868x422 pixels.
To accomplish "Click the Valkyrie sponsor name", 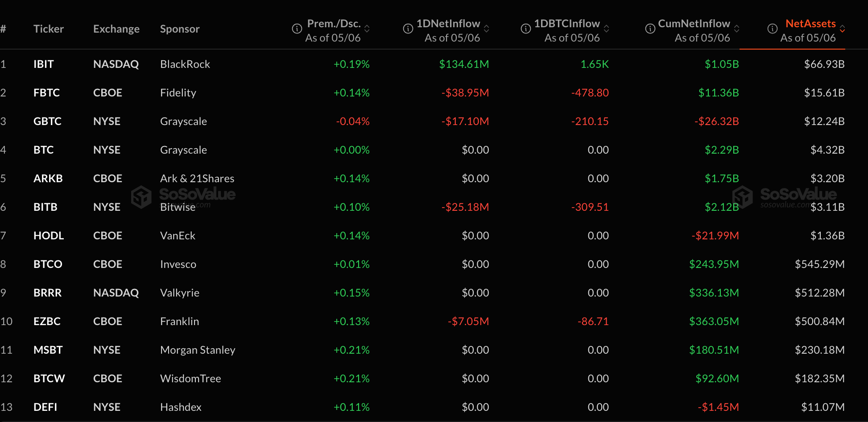I will (x=180, y=293).
